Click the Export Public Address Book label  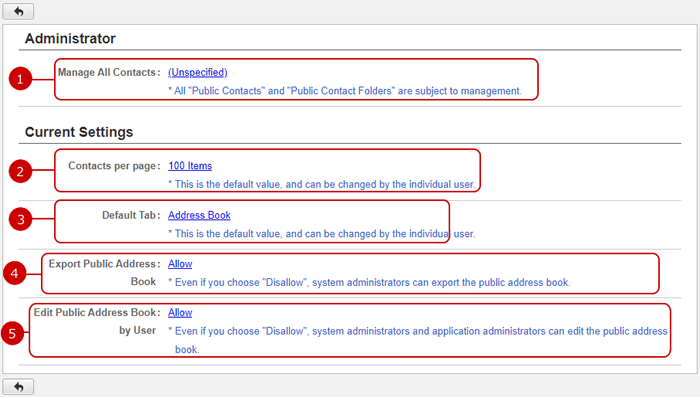104,272
